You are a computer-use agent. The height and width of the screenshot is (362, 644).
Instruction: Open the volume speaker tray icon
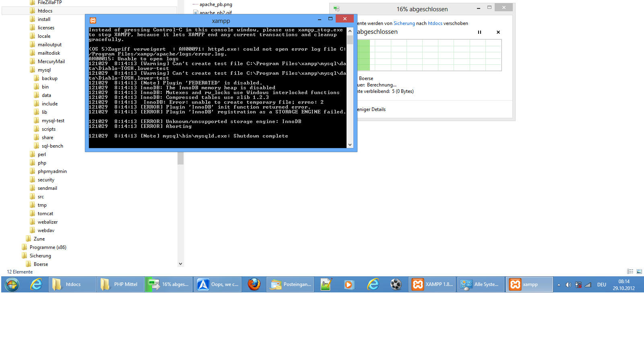click(568, 285)
